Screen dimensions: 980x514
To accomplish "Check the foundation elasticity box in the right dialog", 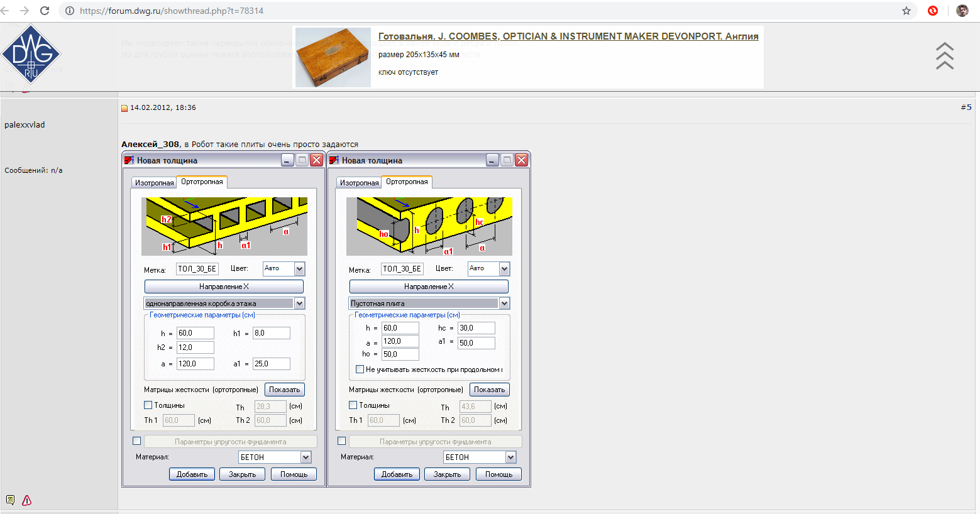I will point(342,441).
